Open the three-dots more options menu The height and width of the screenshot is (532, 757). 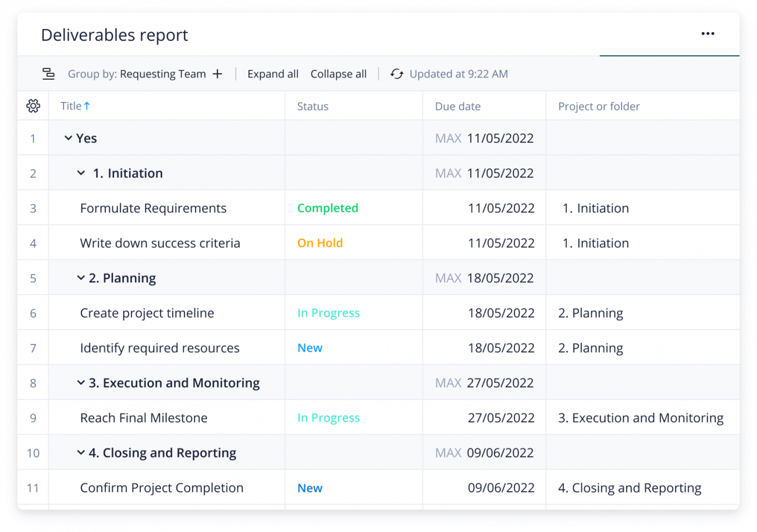click(708, 34)
